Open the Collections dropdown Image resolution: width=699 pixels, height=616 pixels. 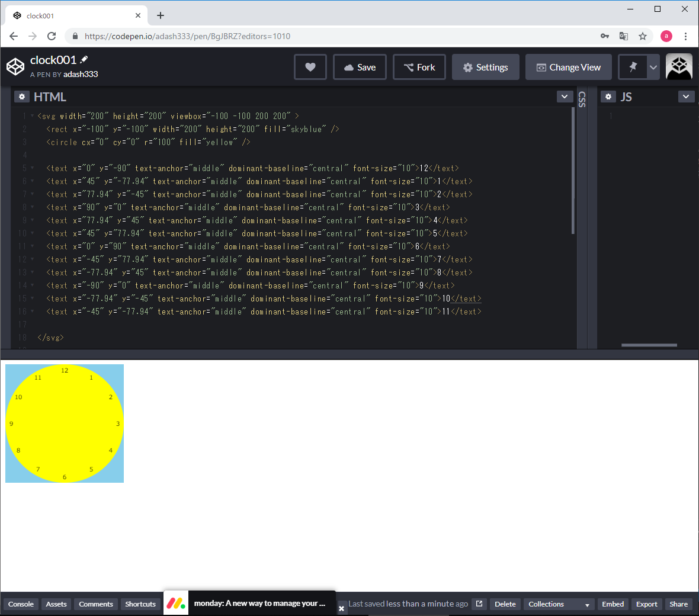pyautogui.click(x=559, y=604)
